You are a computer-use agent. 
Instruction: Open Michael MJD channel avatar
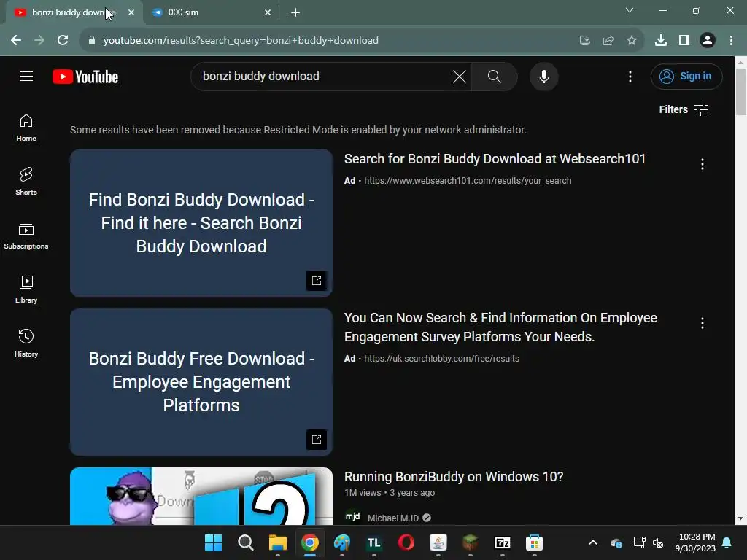tap(352, 517)
